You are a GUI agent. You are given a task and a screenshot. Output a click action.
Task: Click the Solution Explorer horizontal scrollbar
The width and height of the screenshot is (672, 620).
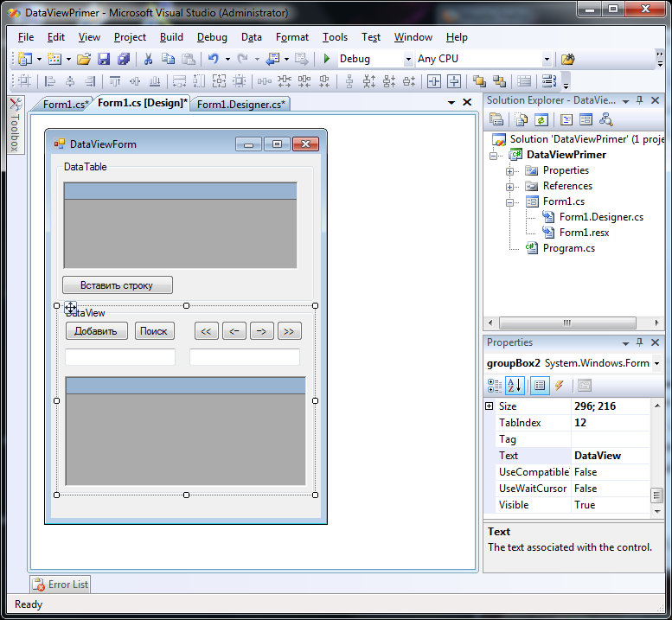point(567,323)
